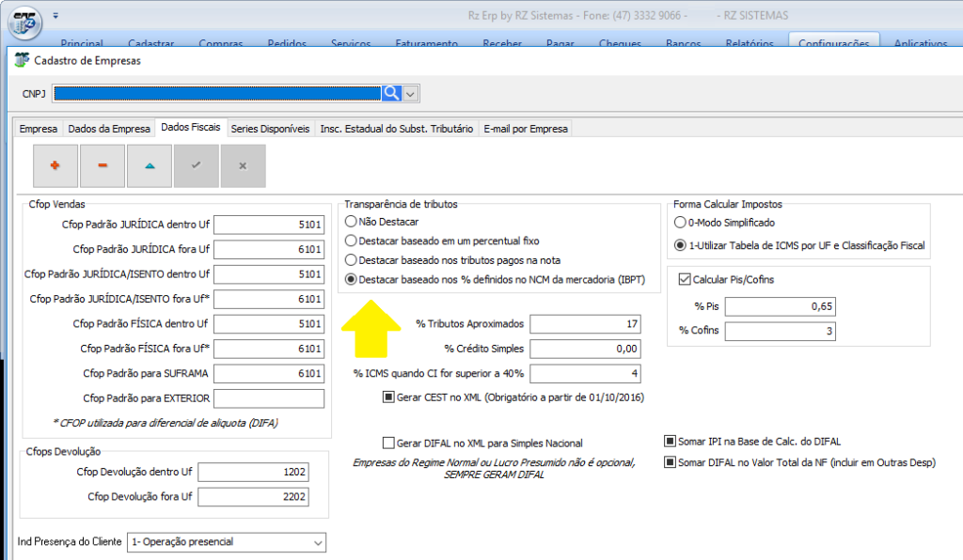Click the RZ Erp application logo button

24,22
